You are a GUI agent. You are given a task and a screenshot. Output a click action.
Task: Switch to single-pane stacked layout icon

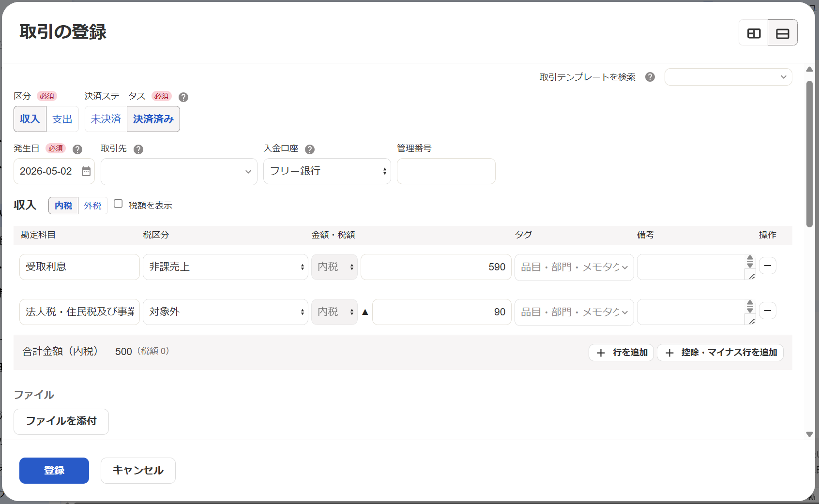point(783,33)
